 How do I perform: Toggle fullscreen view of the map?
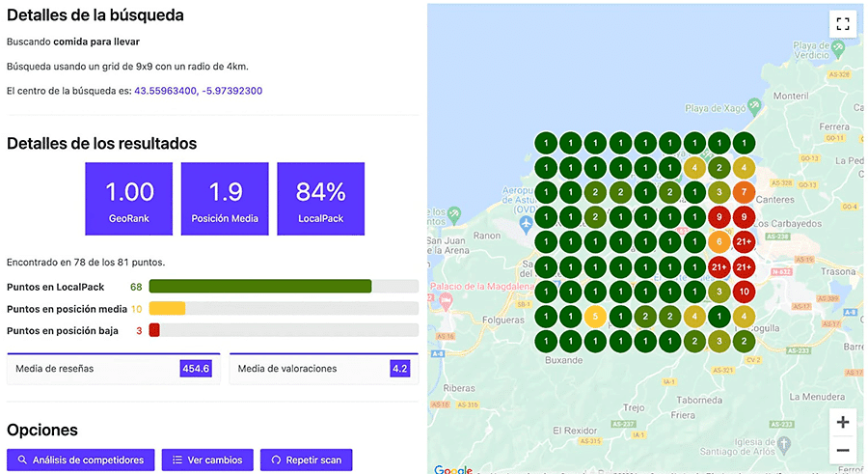[x=843, y=24]
